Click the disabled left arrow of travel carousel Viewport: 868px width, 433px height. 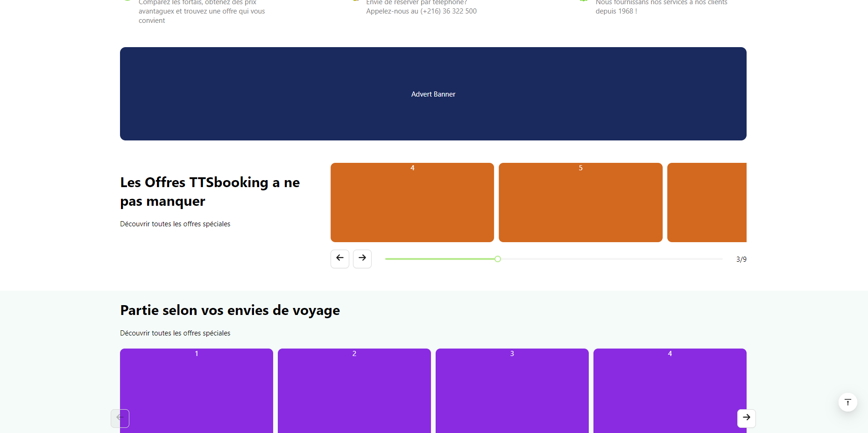pos(120,418)
